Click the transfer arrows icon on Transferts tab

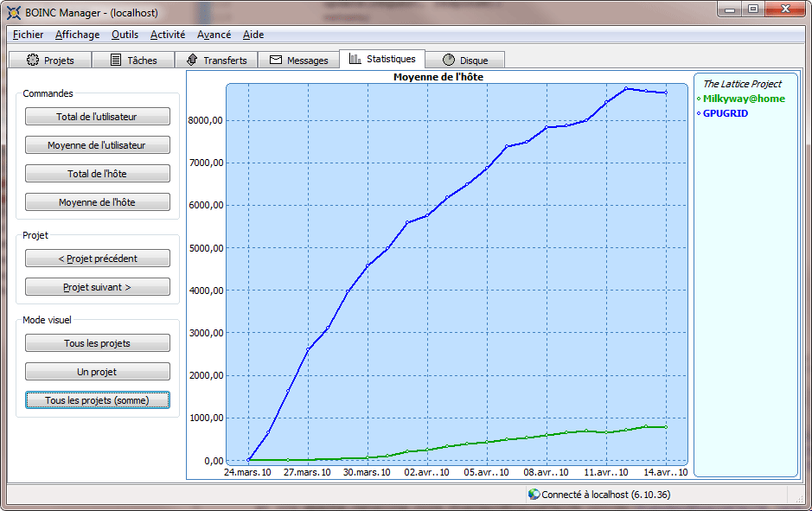coord(192,60)
